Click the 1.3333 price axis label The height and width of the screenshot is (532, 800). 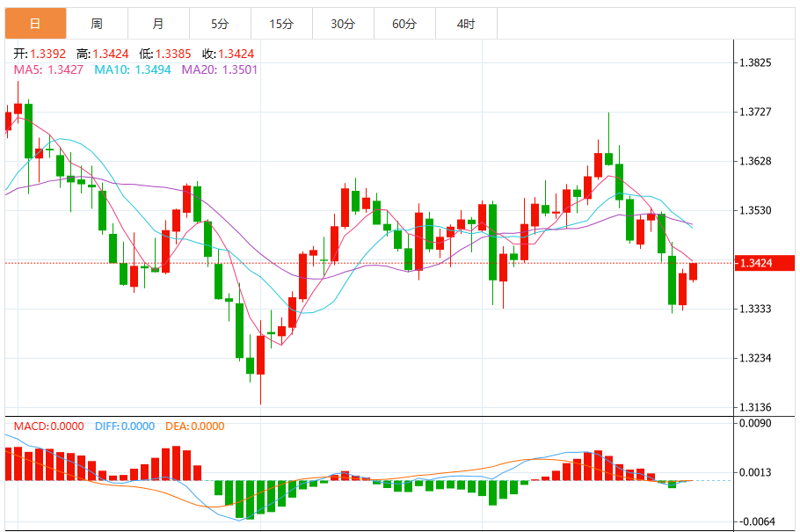coord(756,309)
